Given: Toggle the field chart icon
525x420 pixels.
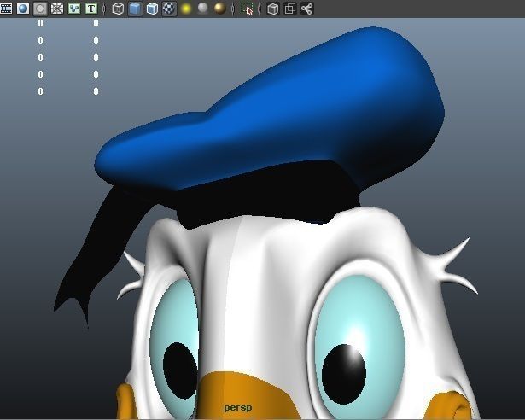Looking at the screenshot, I should point(57,9).
